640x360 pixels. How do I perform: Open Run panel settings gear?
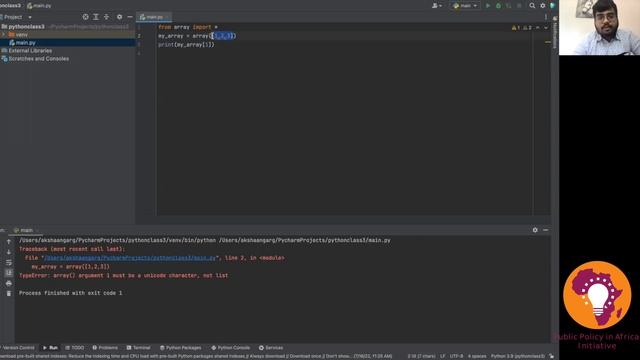[x=535, y=230]
